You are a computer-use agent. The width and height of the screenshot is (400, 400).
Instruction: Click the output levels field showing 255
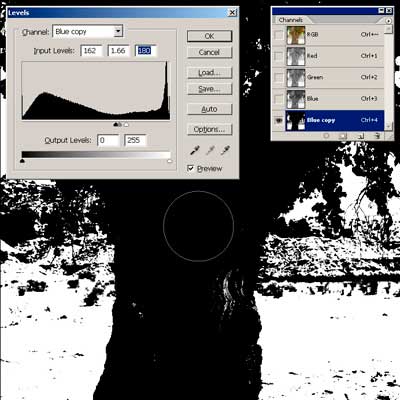(x=135, y=140)
